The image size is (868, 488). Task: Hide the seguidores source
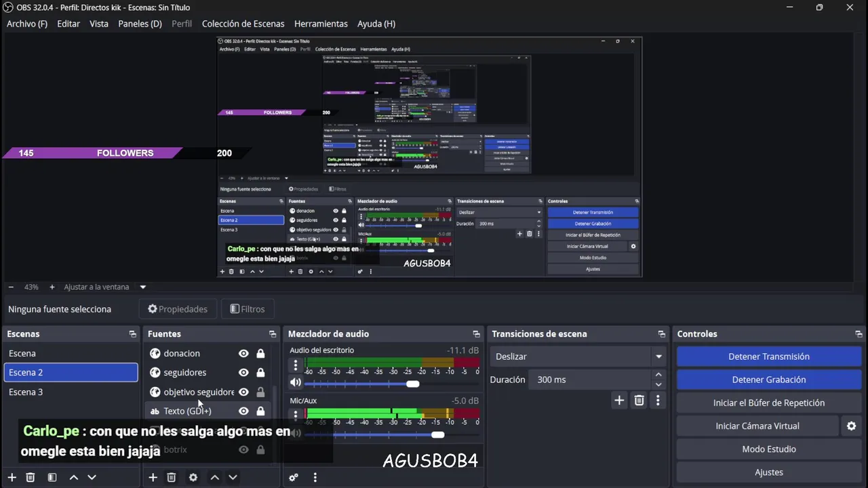(243, 372)
